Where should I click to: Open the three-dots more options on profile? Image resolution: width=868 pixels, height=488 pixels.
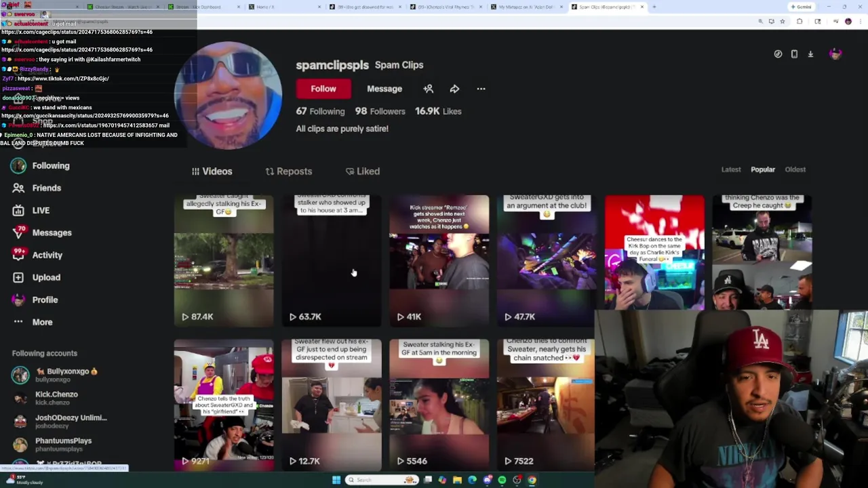[481, 89]
